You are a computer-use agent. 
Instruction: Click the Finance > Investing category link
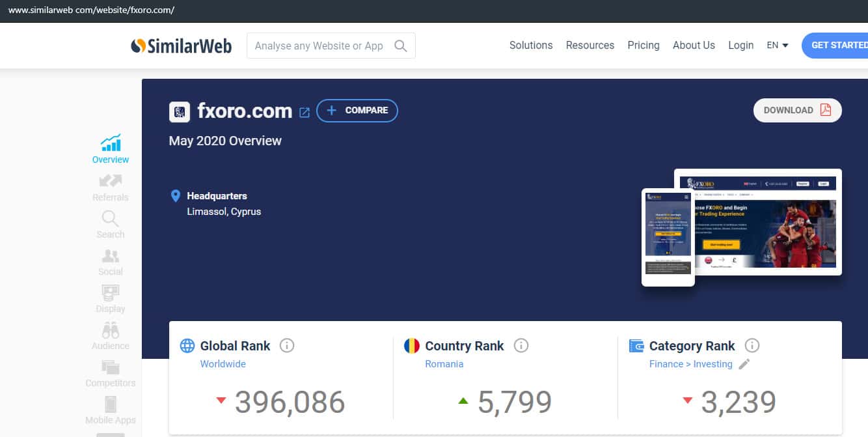(691, 364)
